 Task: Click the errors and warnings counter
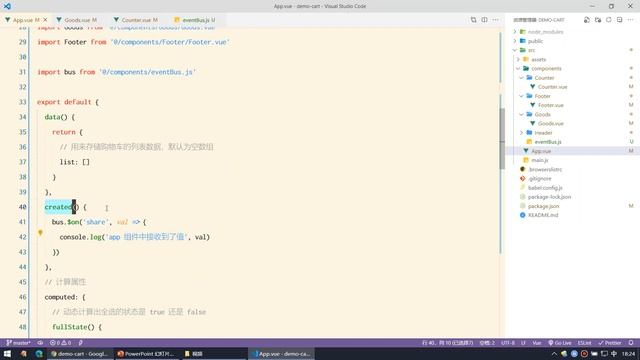60,343
